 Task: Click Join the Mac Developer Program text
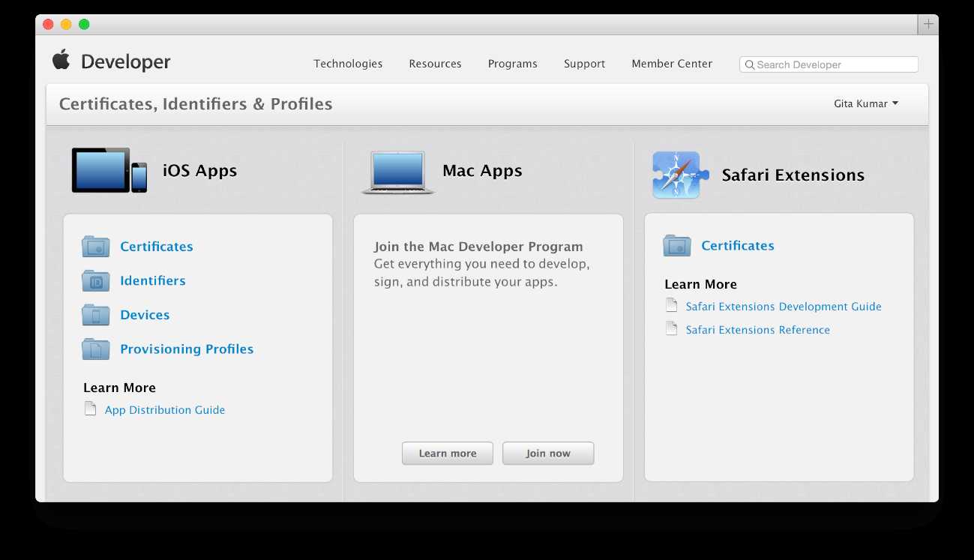point(478,247)
